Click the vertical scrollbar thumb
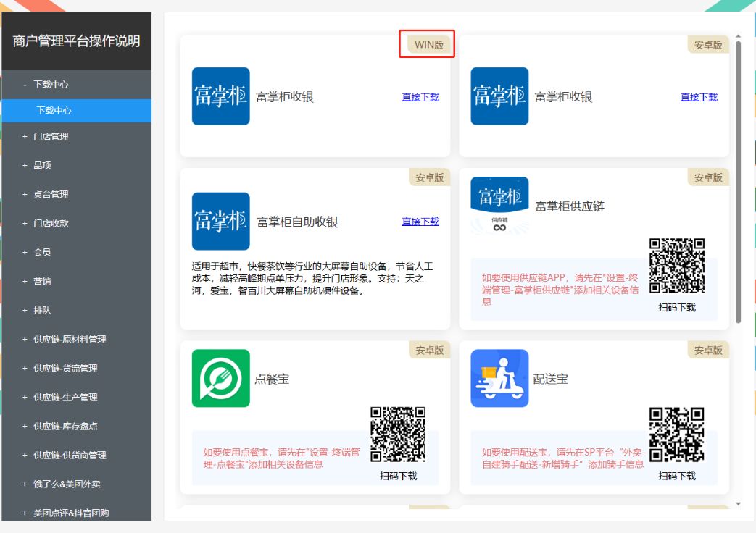The width and height of the screenshot is (756, 533). [x=738, y=182]
